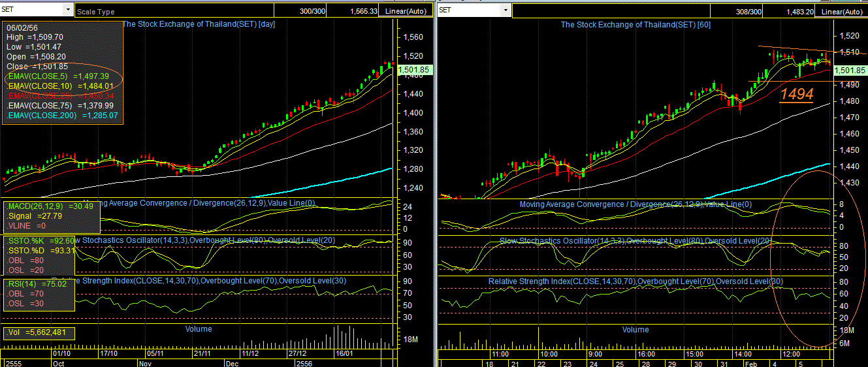
Task: Click the 06/02/56 date in data box
Action: click(22, 27)
